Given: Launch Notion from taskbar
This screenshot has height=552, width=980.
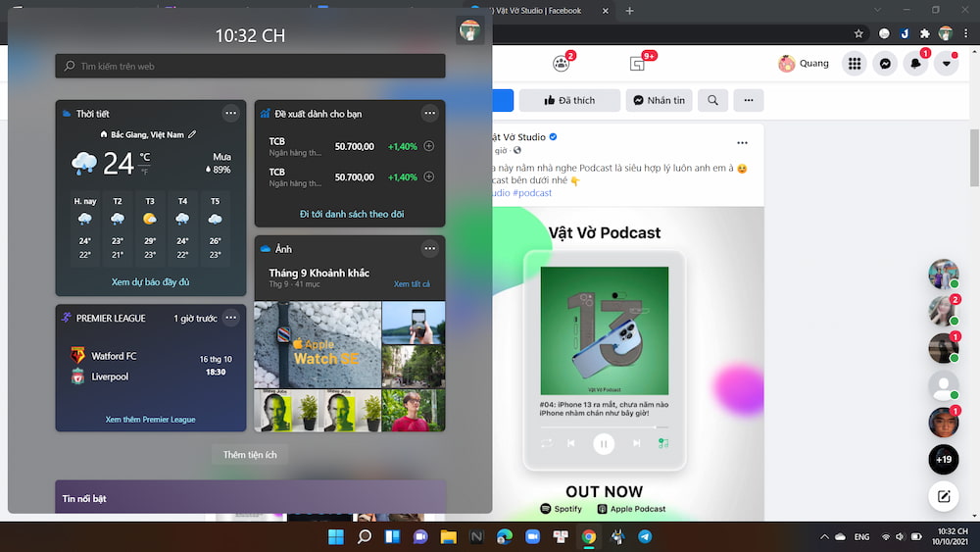Looking at the screenshot, I should pos(476,536).
